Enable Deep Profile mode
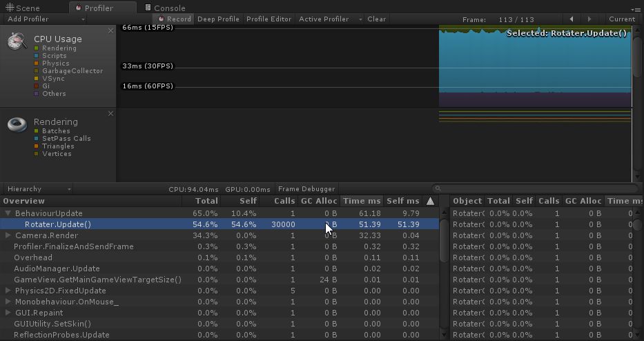The height and width of the screenshot is (341, 644). (218, 19)
